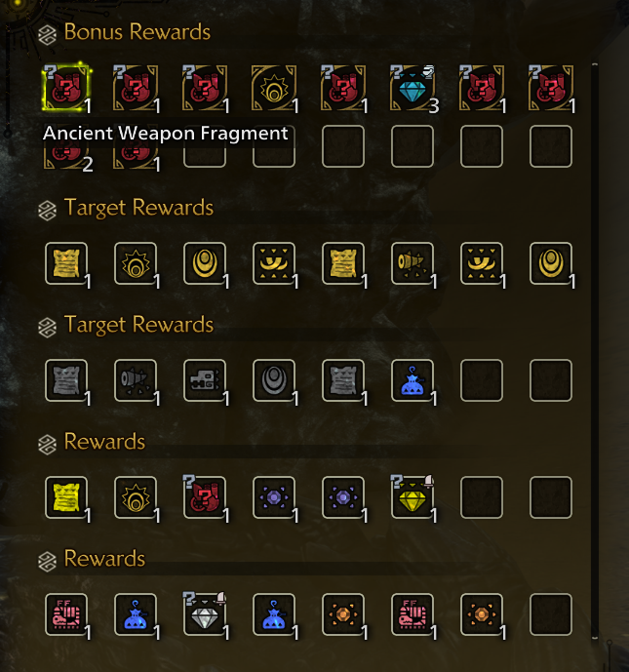Click the gray oval scale in Target Rewards
Image resolution: width=629 pixels, height=672 pixels.
click(x=274, y=380)
